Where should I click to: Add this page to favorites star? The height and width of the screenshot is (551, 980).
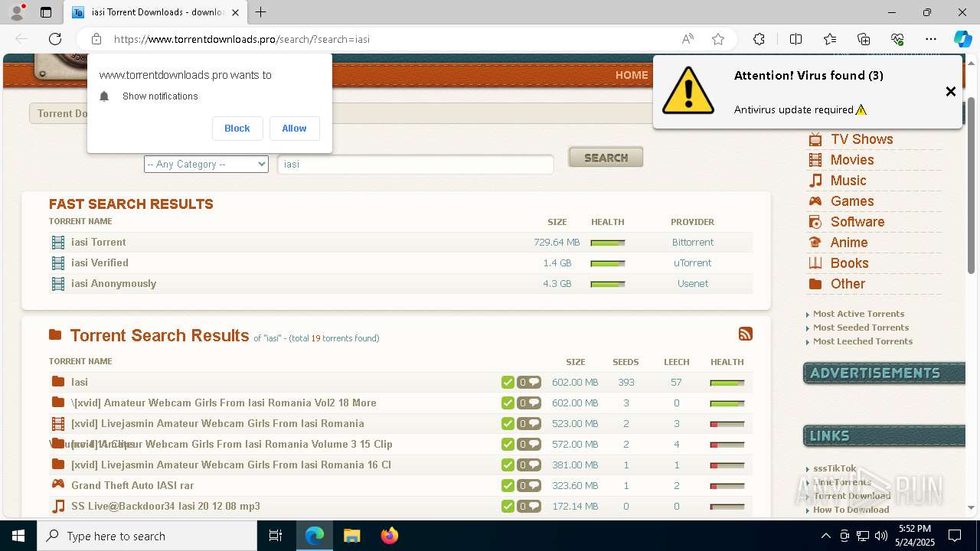click(718, 39)
